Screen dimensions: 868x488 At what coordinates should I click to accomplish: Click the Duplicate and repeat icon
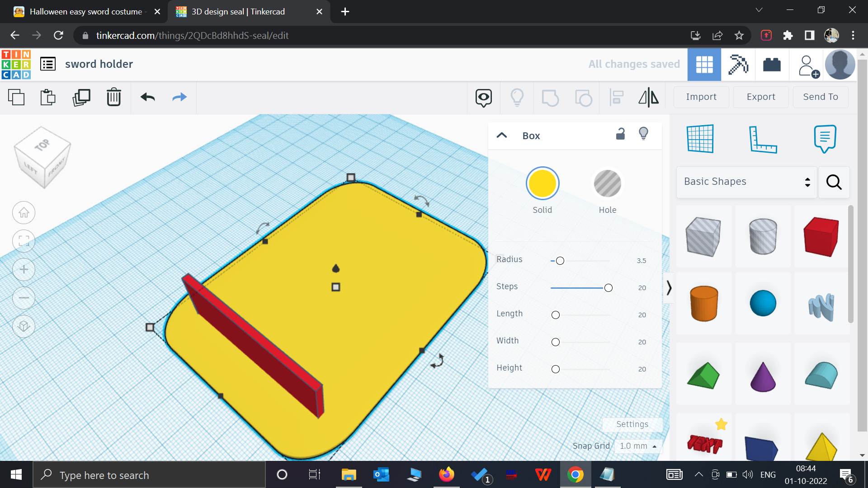81,97
